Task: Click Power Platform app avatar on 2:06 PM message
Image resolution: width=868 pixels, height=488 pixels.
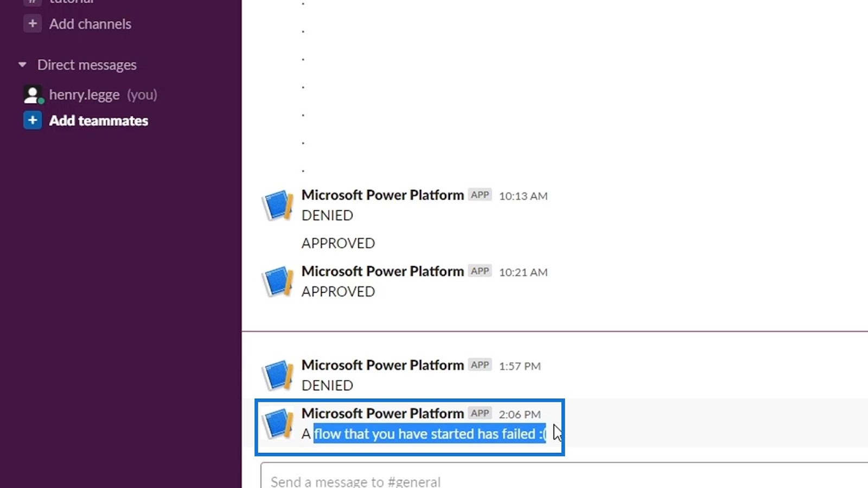Action: 278,423
